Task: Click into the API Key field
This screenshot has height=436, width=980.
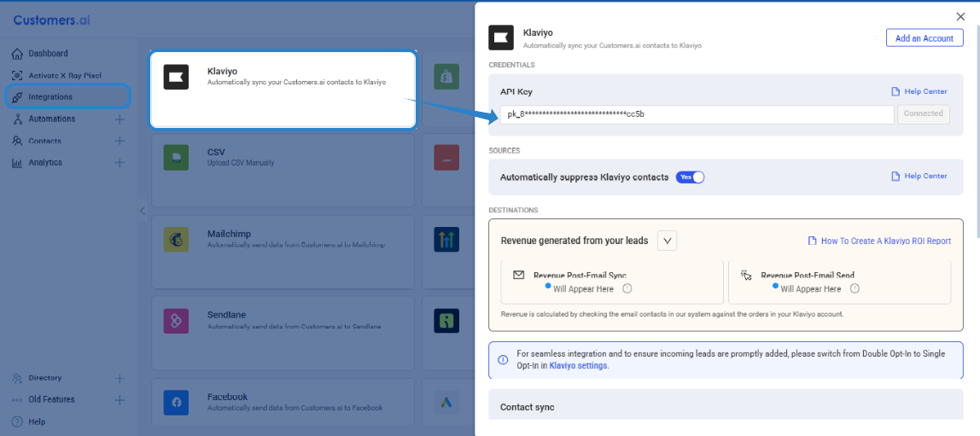Action: pyautogui.click(x=697, y=114)
